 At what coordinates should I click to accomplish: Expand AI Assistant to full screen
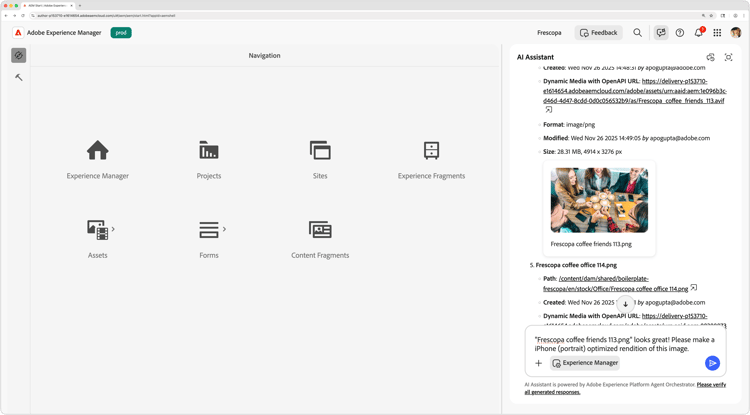(x=728, y=57)
